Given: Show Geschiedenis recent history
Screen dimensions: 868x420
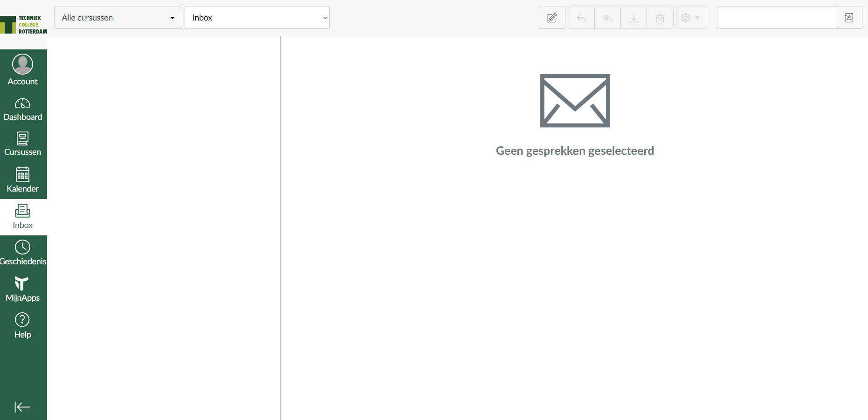Looking at the screenshot, I should (x=23, y=253).
